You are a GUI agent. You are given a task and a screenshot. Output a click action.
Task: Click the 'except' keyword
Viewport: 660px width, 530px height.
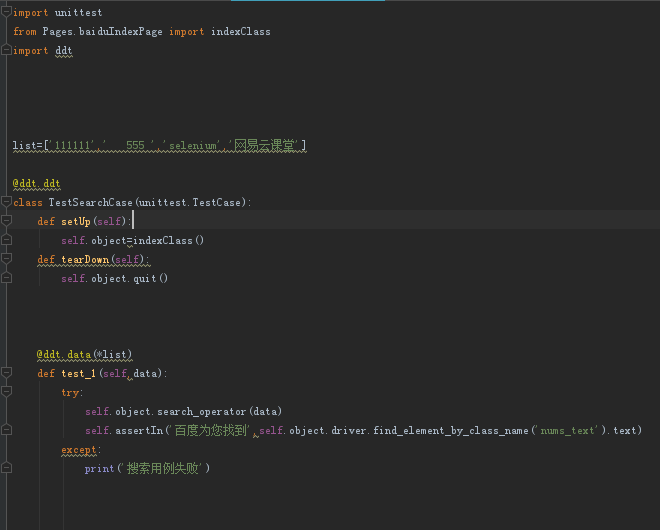point(80,449)
